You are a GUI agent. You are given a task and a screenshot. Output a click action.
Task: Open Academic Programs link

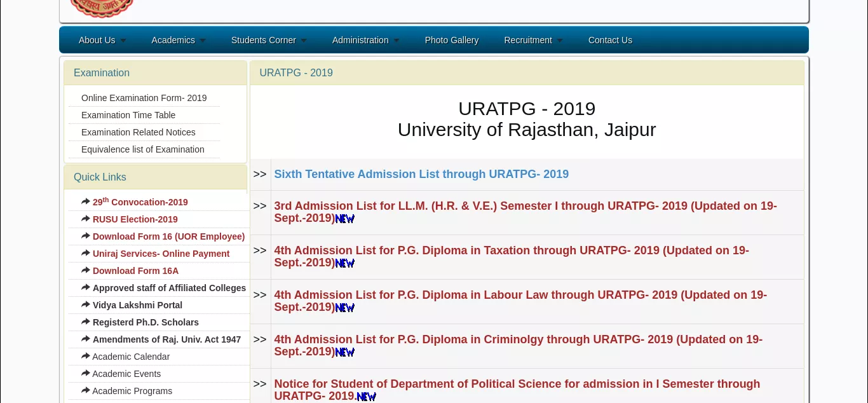132,391
